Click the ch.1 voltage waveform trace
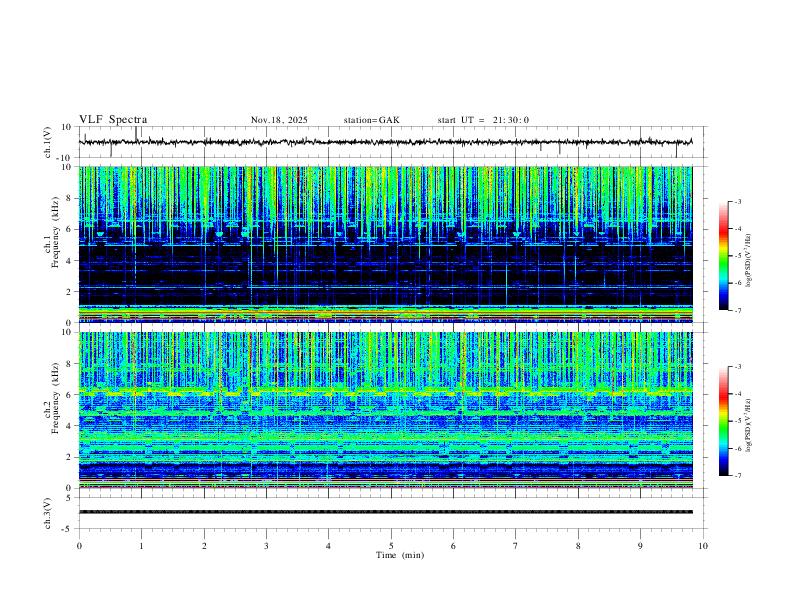Viewport: 792px width, 612px height. pos(386,142)
